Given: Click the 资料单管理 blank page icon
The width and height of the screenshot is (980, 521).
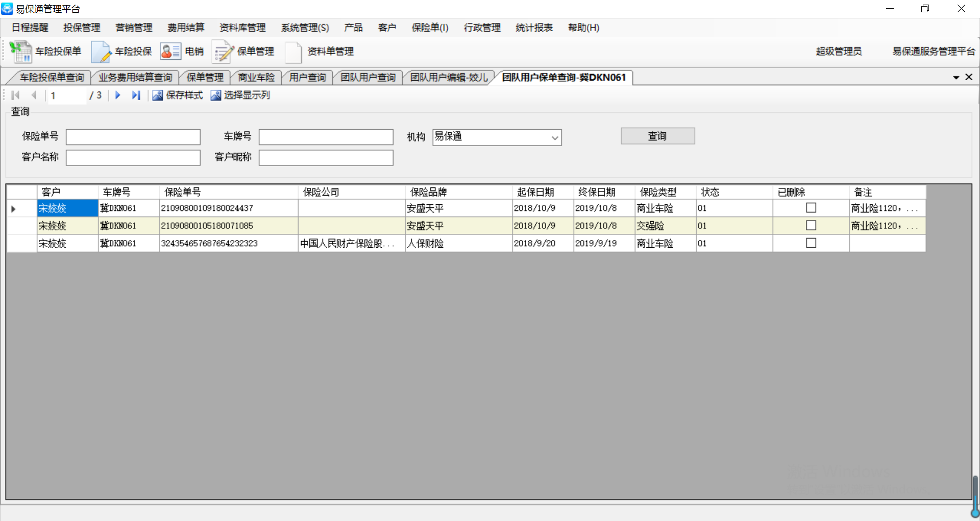Looking at the screenshot, I should point(293,52).
